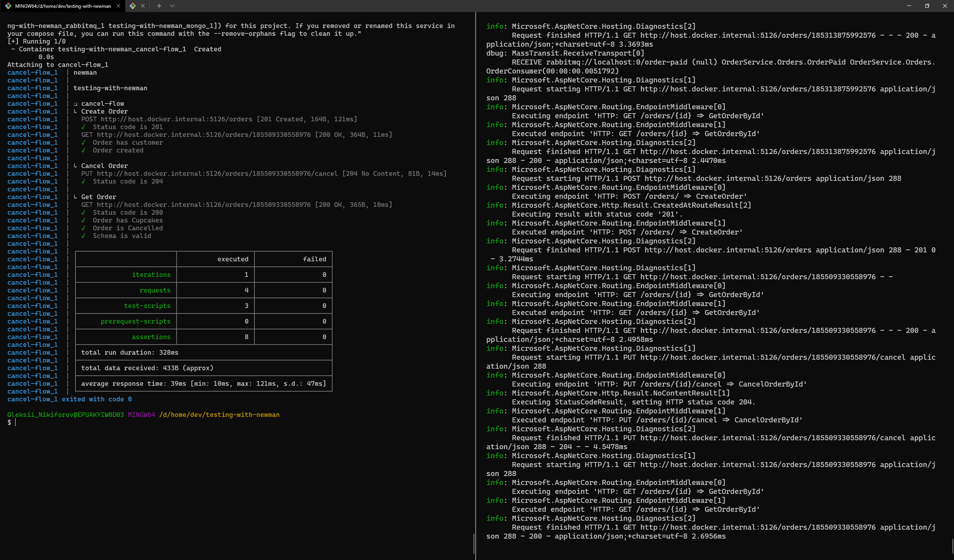Click username 'Oleksii_Nikiforov@EPUAKYIW0D03' in prompt
The image size is (954, 560).
[x=65, y=415]
